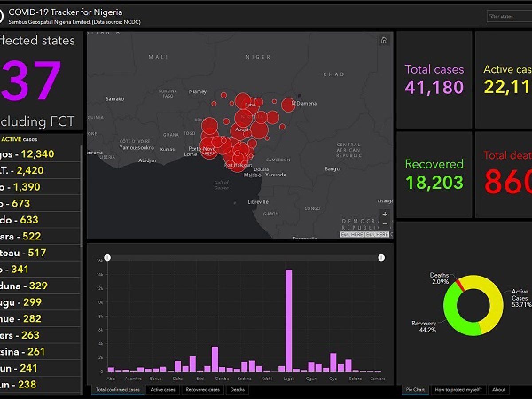Switch to Total confirmed cases tab

coord(118,390)
